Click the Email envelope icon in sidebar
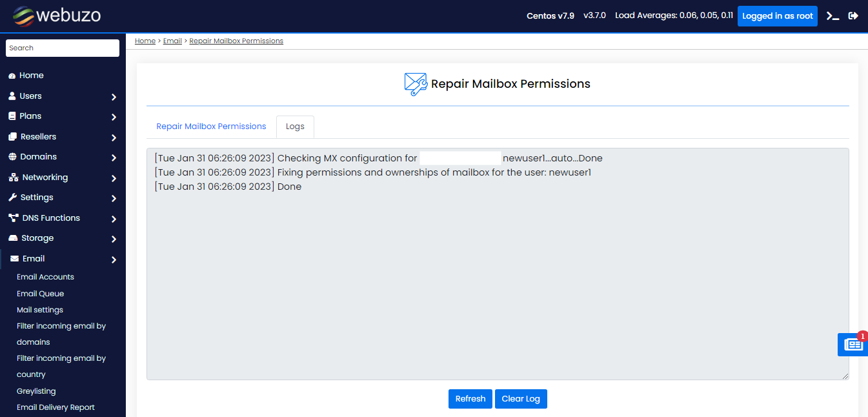The height and width of the screenshot is (417, 868). [14, 259]
